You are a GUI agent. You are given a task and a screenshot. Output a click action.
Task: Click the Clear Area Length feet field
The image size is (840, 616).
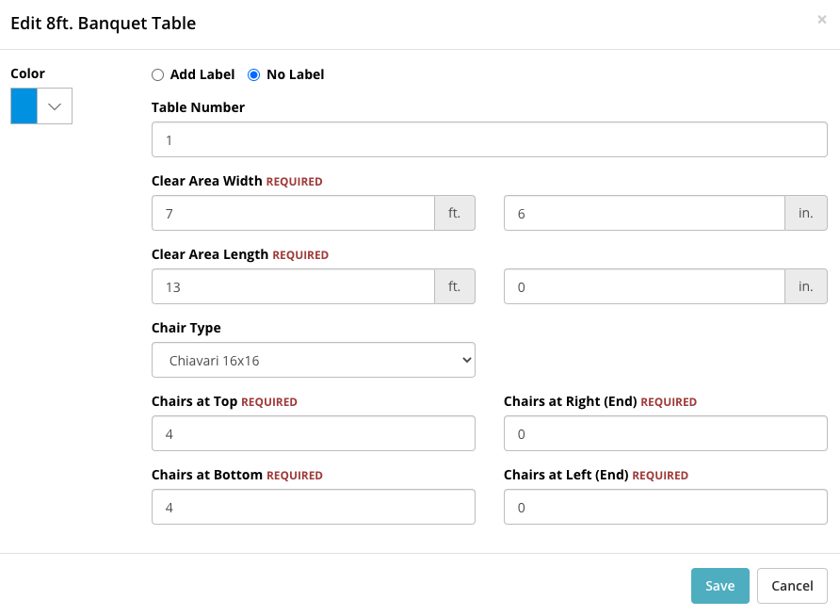coord(293,286)
